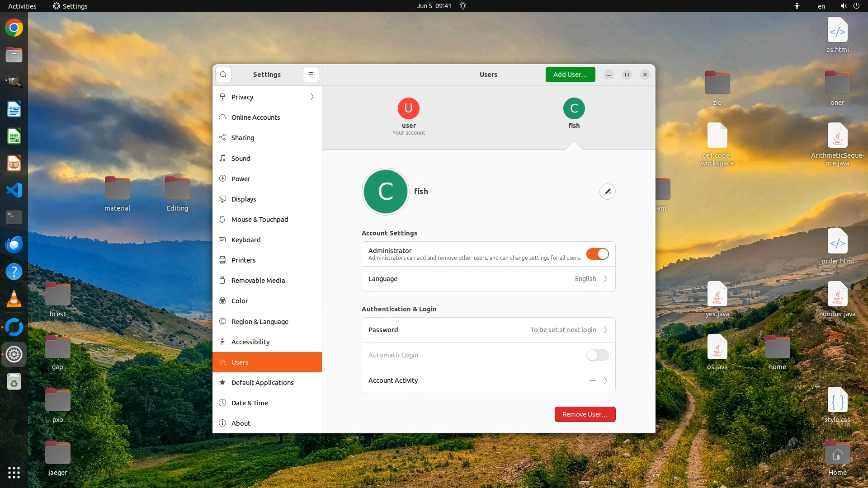Image resolution: width=868 pixels, height=488 pixels.
Task: Click the pencil icon next to fish
Action: coord(608,192)
